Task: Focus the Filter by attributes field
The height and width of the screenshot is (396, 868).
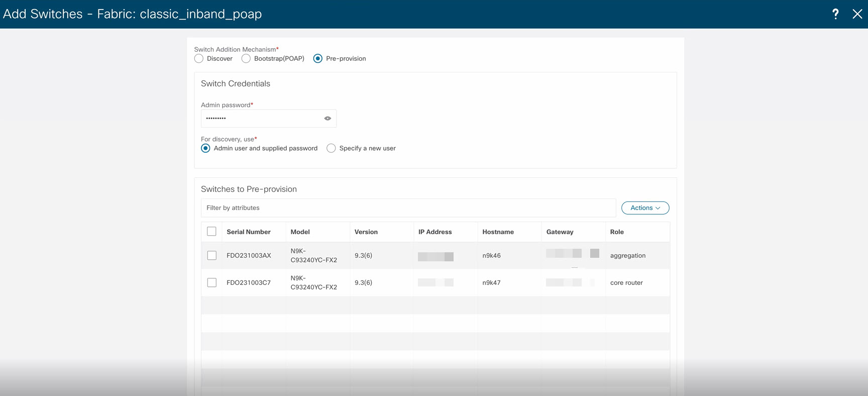Action: pos(408,208)
